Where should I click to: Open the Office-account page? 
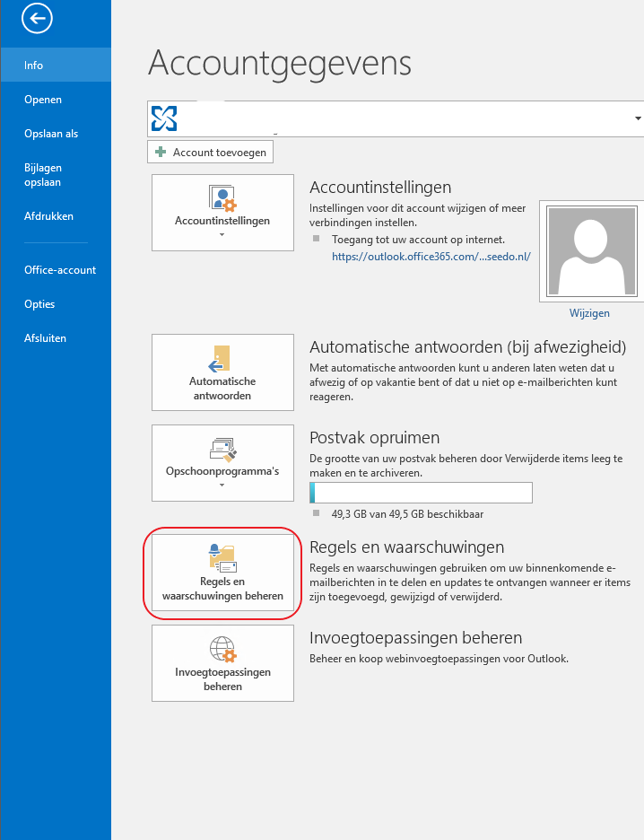(x=60, y=270)
